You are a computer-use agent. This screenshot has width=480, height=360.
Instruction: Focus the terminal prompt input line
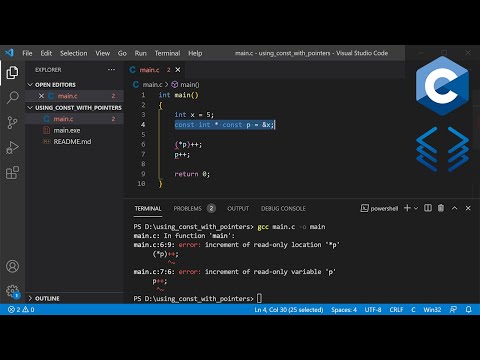pyautogui.click(x=260, y=298)
